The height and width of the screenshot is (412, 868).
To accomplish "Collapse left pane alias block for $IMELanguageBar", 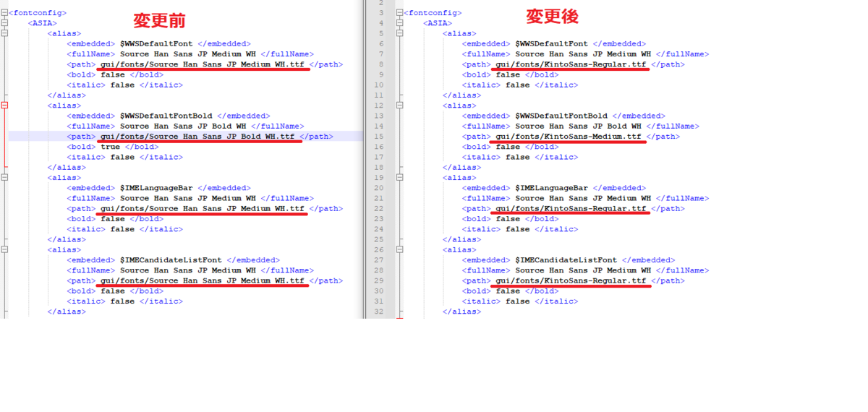I will click(4, 178).
